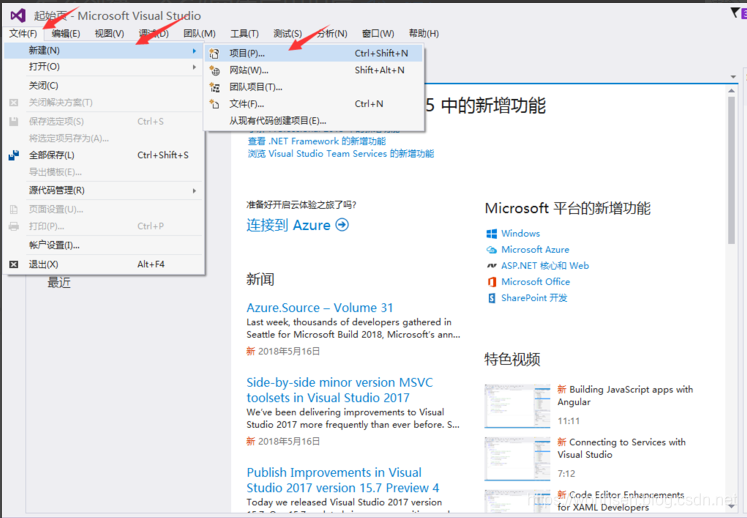The height and width of the screenshot is (518, 747).
Task: Expand the 打开(O) submenu
Action: pos(103,67)
